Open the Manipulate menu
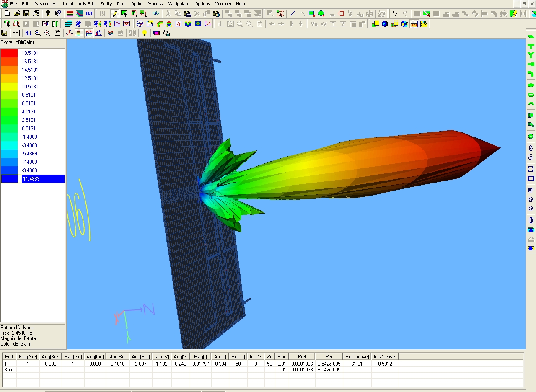The height and width of the screenshot is (392, 536). click(x=179, y=4)
